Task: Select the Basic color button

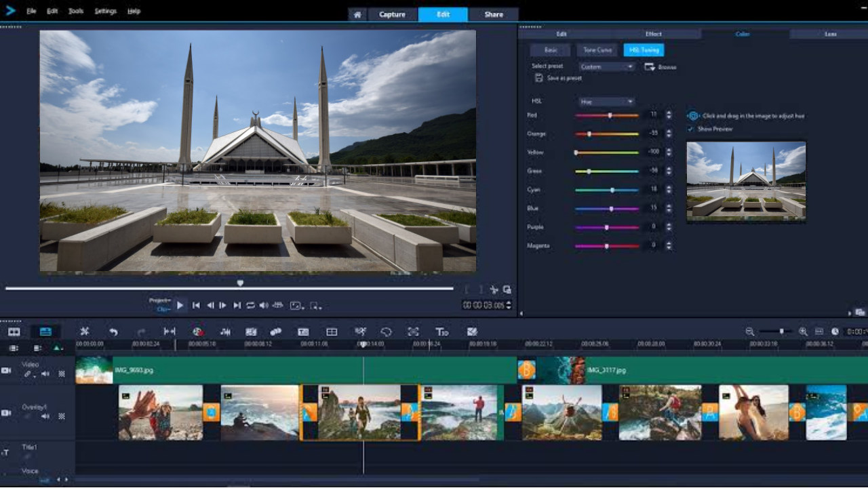Action: pos(551,50)
